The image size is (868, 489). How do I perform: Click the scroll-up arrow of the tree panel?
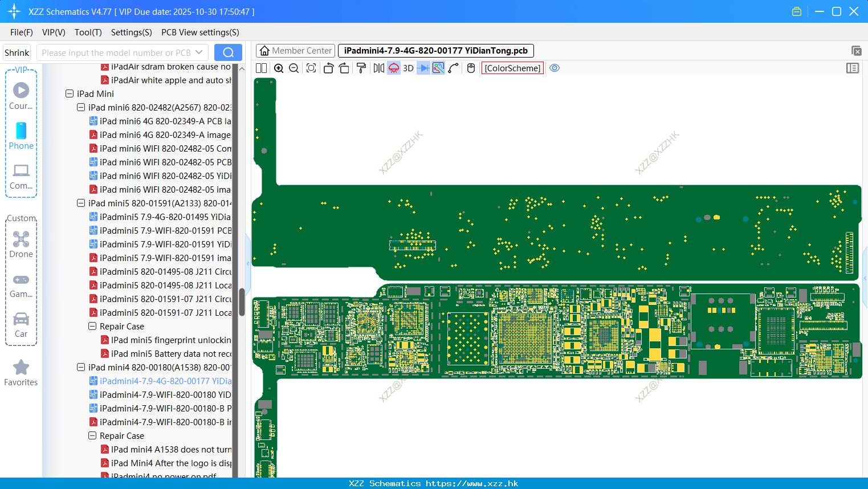click(x=242, y=68)
